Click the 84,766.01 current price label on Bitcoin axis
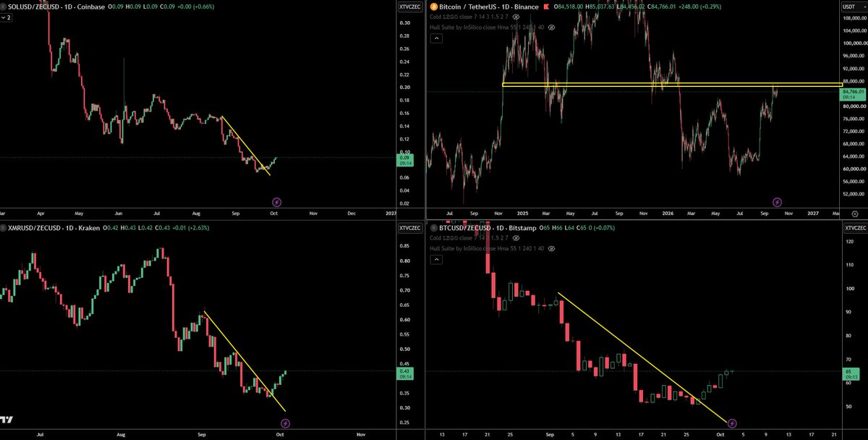The width and height of the screenshot is (868, 440). [x=854, y=94]
